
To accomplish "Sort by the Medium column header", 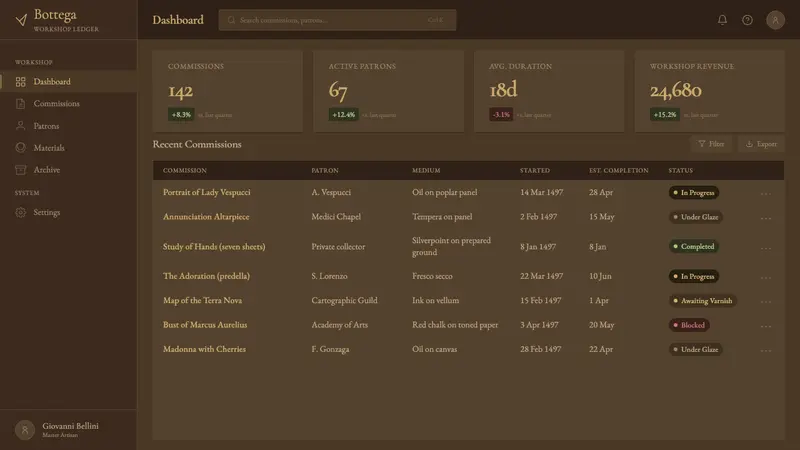I will tap(426, 170).
